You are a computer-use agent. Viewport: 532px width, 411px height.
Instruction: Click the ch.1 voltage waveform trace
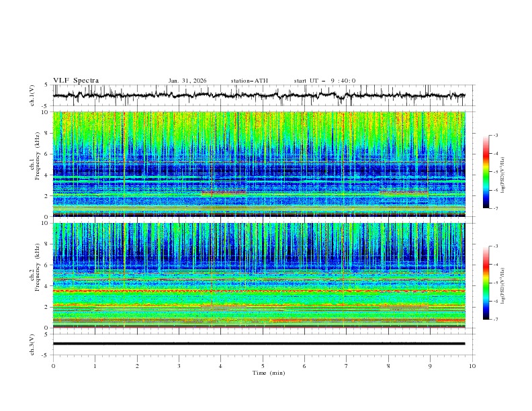tap(259, 95)
